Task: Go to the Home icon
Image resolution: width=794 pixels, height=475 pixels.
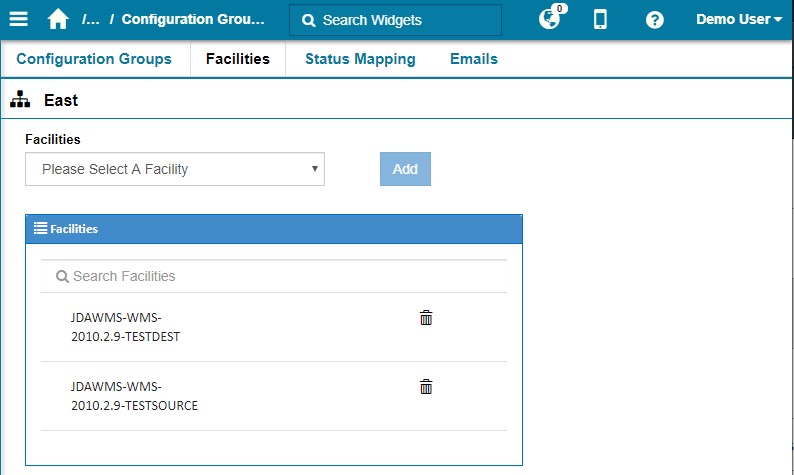Action: coord(58,19)
